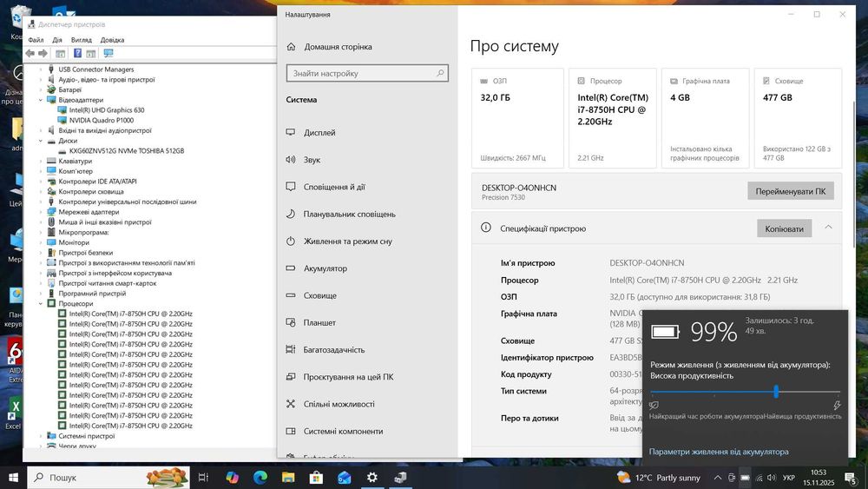This screenshot has width=868, height=489.
Task: Click the volume icon in system tray
Action: coord(772,478)
